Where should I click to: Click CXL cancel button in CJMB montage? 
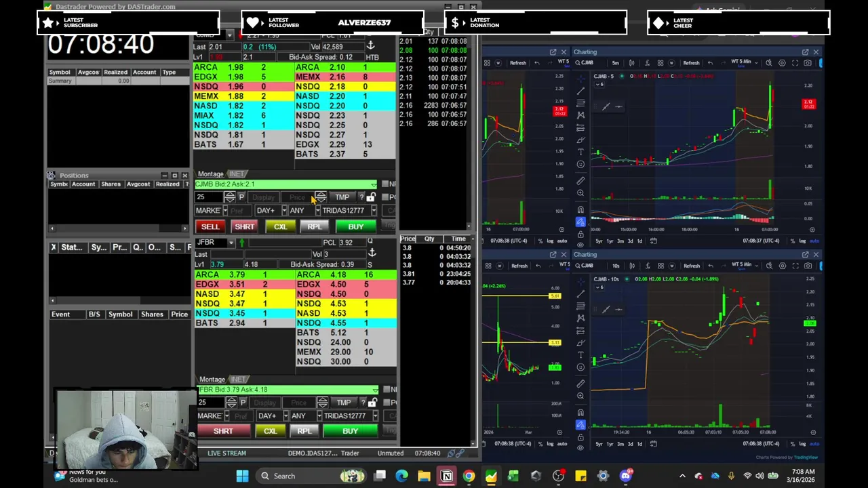point(281,226)
